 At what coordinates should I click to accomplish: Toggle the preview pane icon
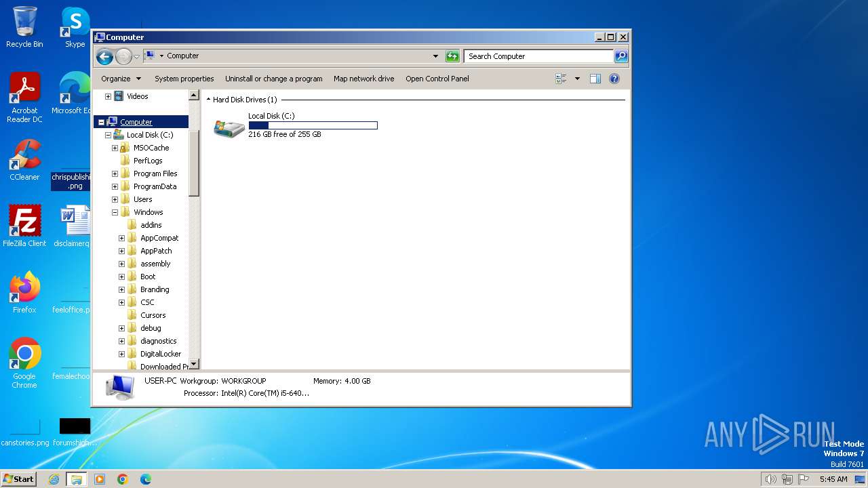[x=595, y=79]
